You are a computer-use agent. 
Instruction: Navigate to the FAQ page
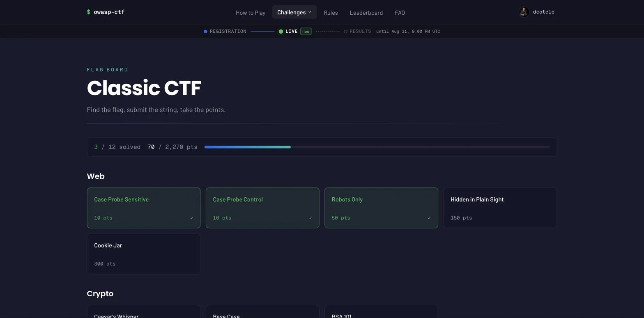(x=400, y=13)
